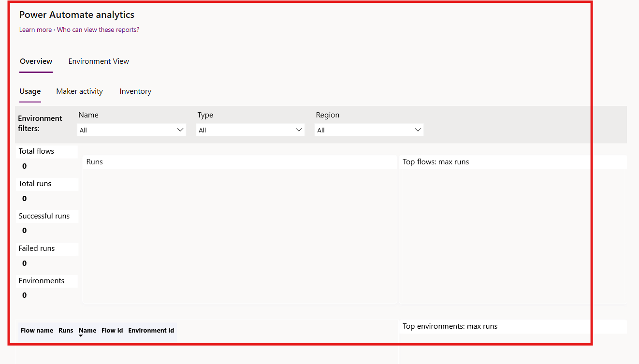Sort table by Flow name column
The width and height of the screenshot is (639, 364).
tap(37, 331)
